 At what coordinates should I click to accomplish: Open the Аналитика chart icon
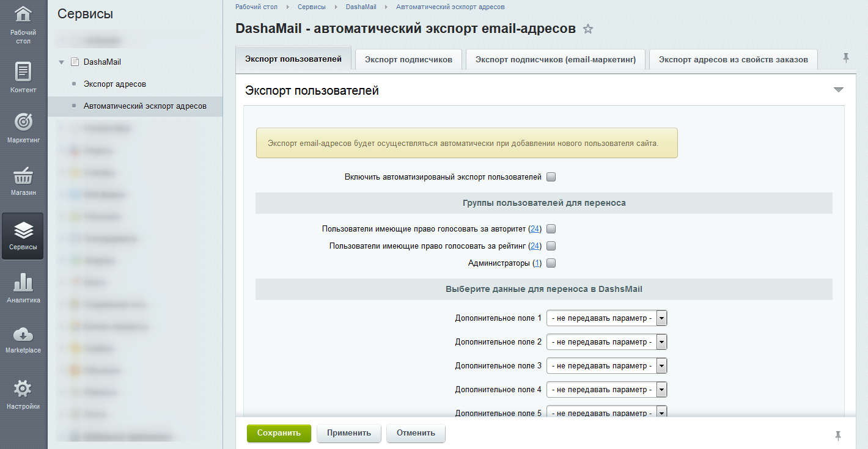[x=23, y=282]
